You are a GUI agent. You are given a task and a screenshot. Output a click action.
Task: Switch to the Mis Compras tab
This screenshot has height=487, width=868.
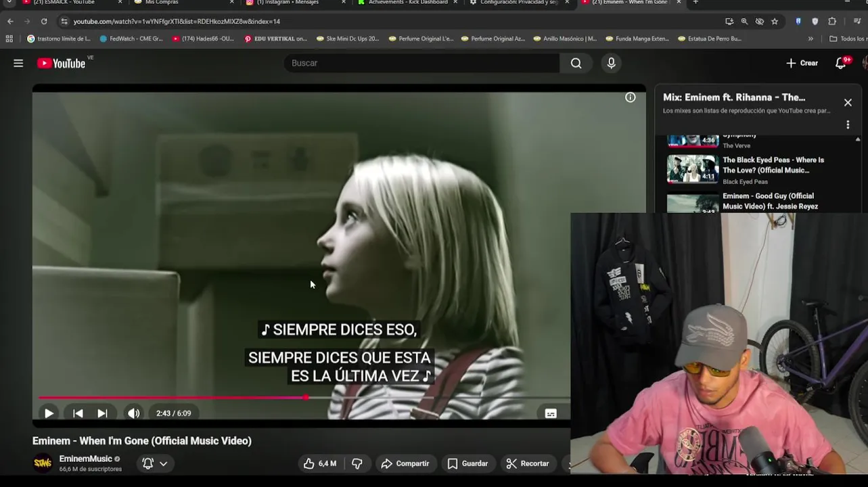(162, 3)
